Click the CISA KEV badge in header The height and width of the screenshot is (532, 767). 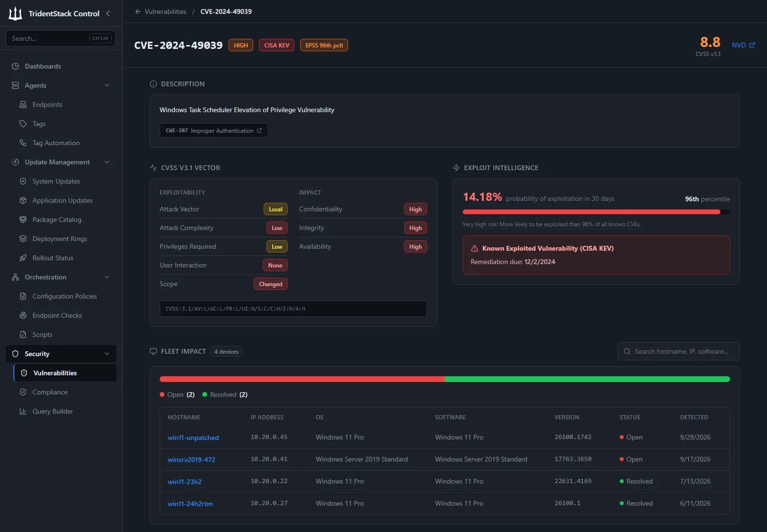[277, 45]
